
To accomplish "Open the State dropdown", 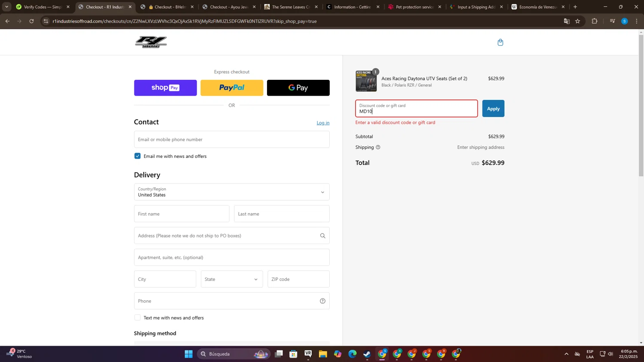I will [x=232, y=279].
